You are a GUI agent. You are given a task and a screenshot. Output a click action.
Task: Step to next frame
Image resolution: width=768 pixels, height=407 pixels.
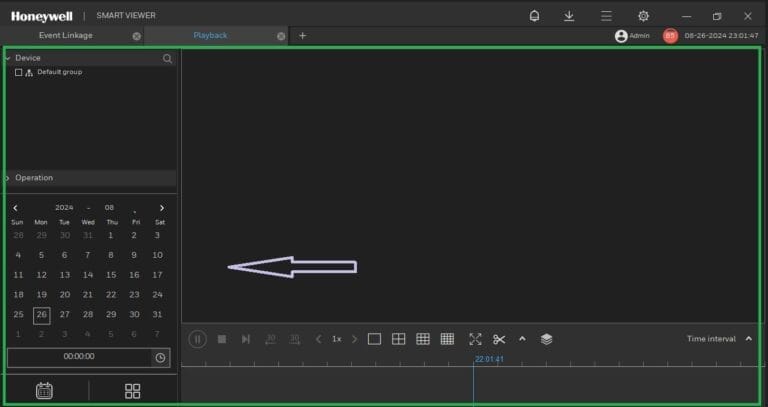[x=246, y=339]
